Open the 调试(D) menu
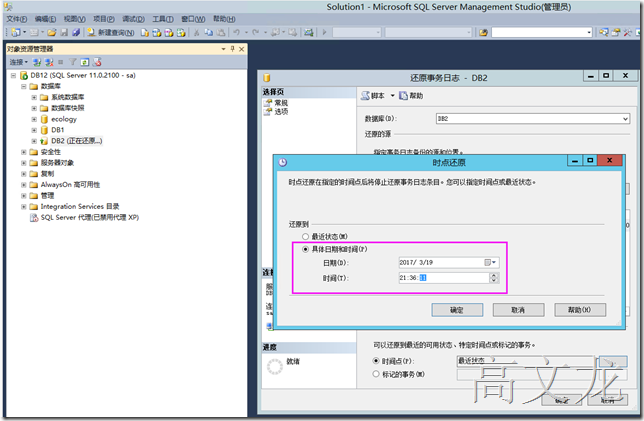Image resolution: width=644 pixels, height=421 pixels. coord(133,19)
